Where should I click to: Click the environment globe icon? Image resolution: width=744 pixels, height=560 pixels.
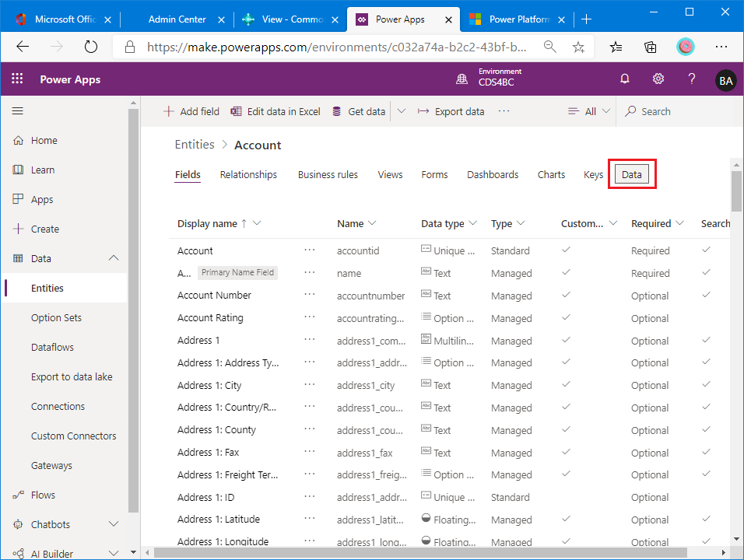(461, 79)
